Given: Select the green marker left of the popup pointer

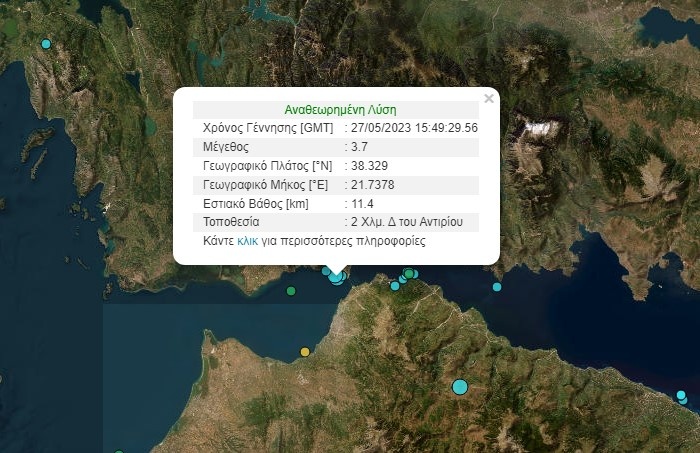Looking at the screenshot, I should click(291, 291).
